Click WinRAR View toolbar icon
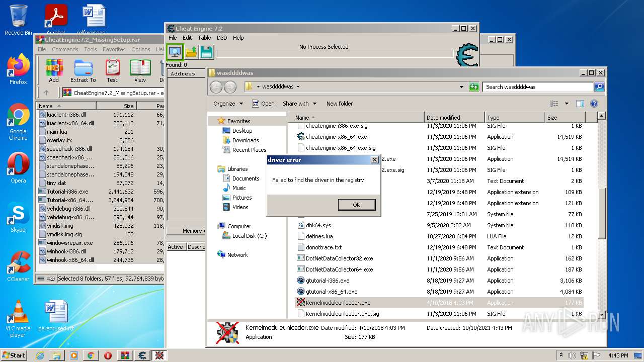Screen dimensions: 644x362 pyautogui.click(x=140, y=71)
